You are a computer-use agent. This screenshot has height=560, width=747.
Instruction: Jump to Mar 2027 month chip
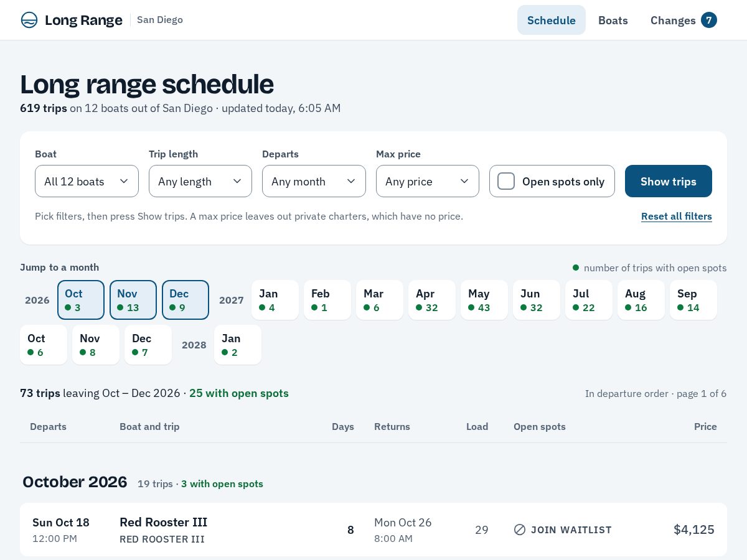pos(380,300)
